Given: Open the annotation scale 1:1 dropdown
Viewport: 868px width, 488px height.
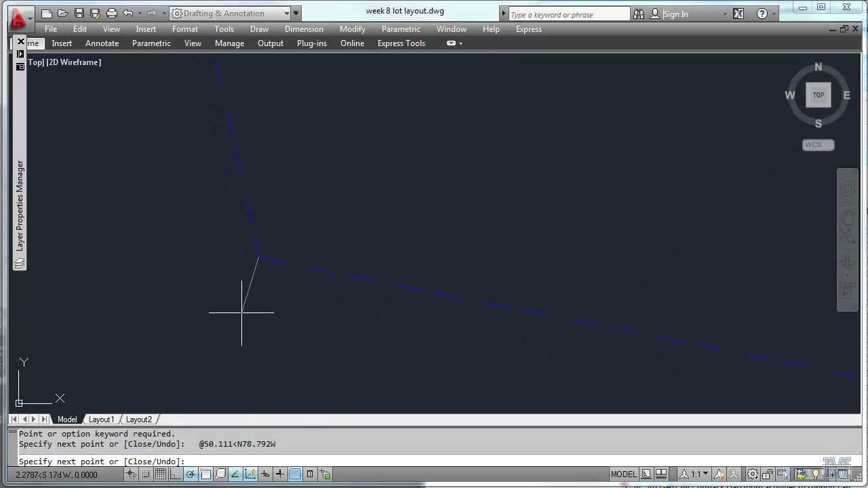Looking at the screenshot, I should (696, 474).
